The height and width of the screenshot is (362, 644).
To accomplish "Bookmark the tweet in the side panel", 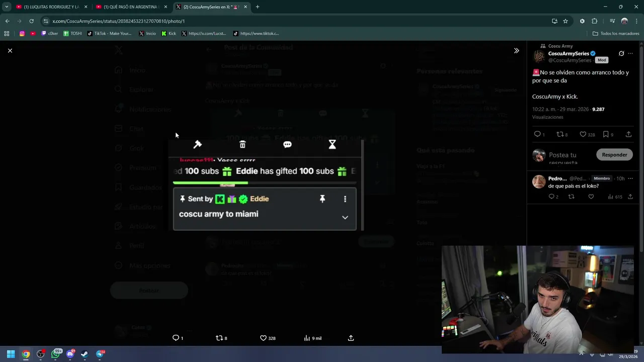I will (x=606, y=134).
